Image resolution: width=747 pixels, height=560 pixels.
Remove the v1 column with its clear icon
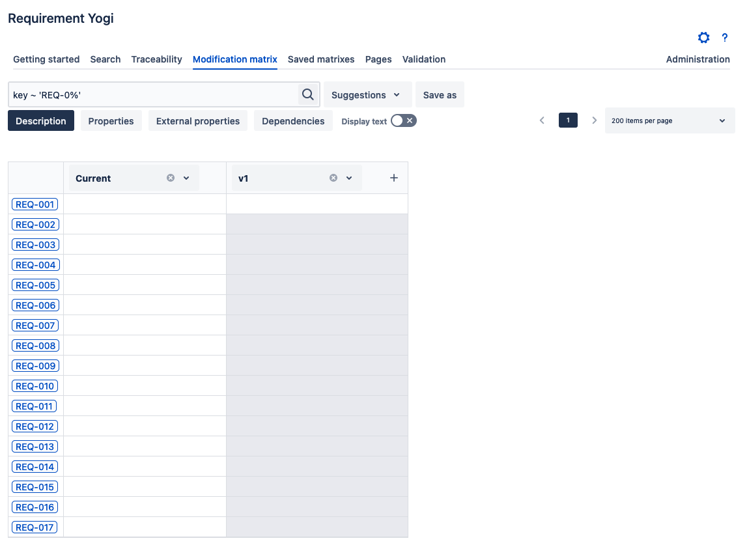pyautogui.click(x=333, y=178)
